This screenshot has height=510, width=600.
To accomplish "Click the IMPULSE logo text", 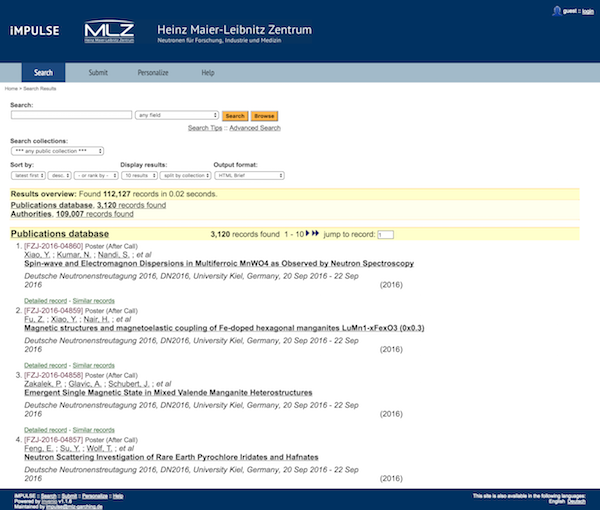I will 38,31.
